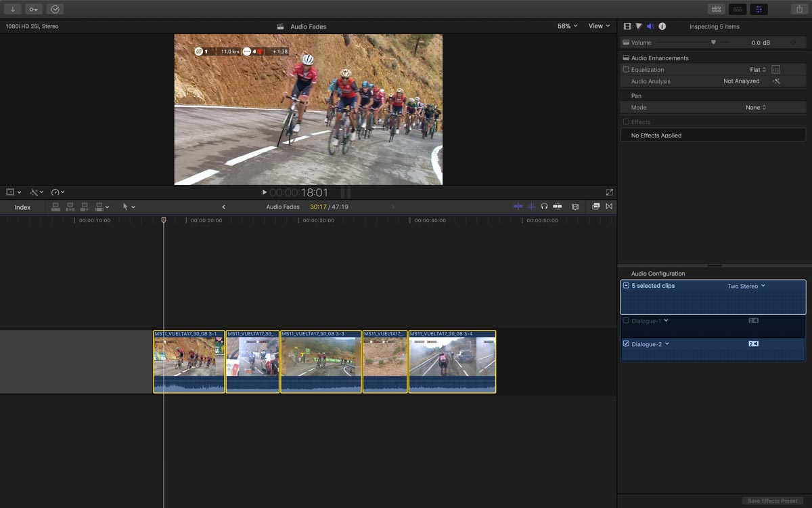This screenshot has width=812, height=508.
Task: Enable the Effects checkbox
Action: (x=626, y=122)
